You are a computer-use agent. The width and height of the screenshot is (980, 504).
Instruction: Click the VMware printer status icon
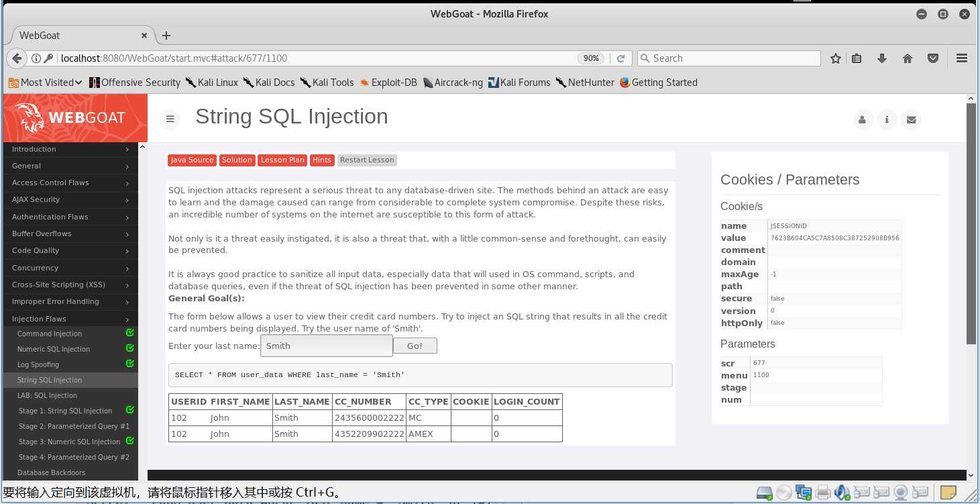[824, 493]
